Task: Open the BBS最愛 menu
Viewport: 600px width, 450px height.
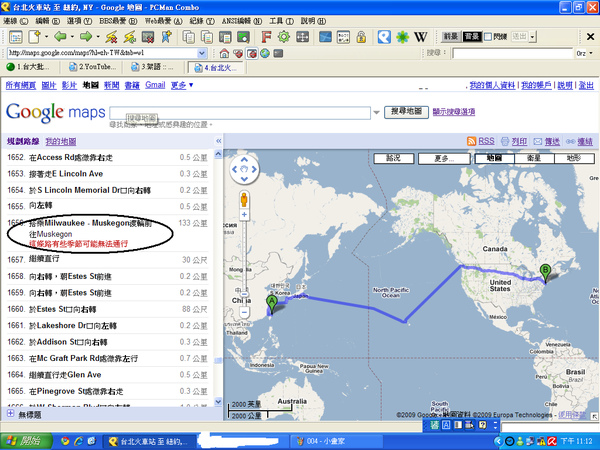Action: (118, 21)
